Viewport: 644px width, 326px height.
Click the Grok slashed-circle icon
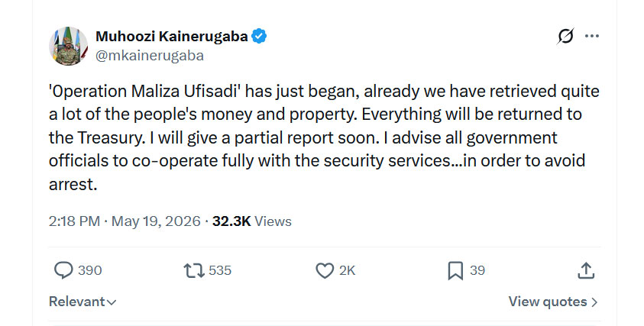(565, 37)
